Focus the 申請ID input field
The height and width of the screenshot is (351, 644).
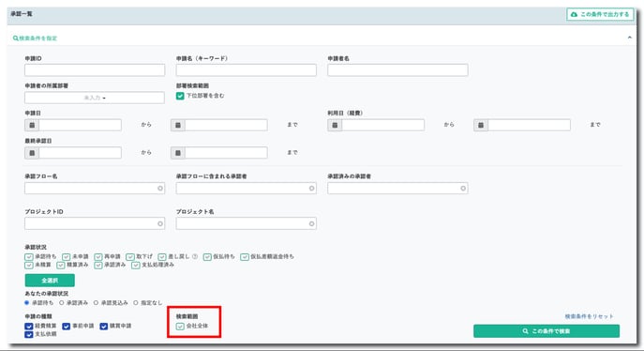95,70
